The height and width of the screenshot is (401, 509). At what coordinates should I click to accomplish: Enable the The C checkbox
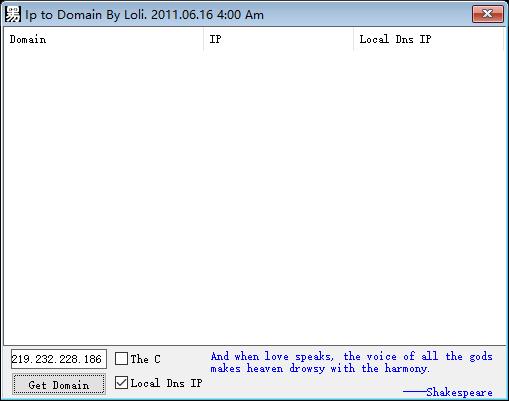[121, 359]
